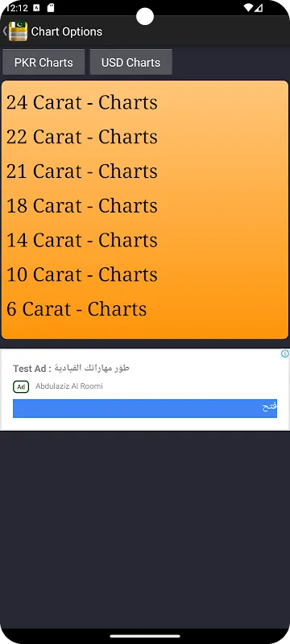Tap the Test Ad headline text
Image resolution: width=290 pixels, height=644 pixels.
tap(71, 368)
